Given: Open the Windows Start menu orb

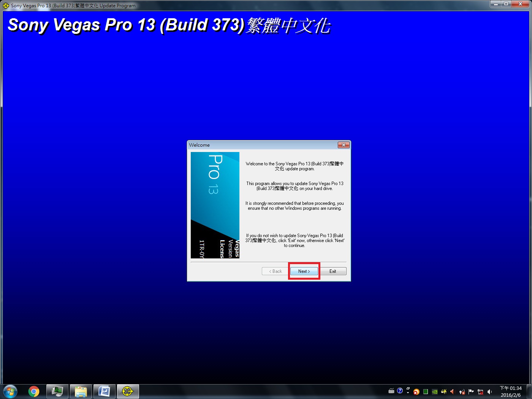Looking at the screenshot, I should click(x=10, y=391).
